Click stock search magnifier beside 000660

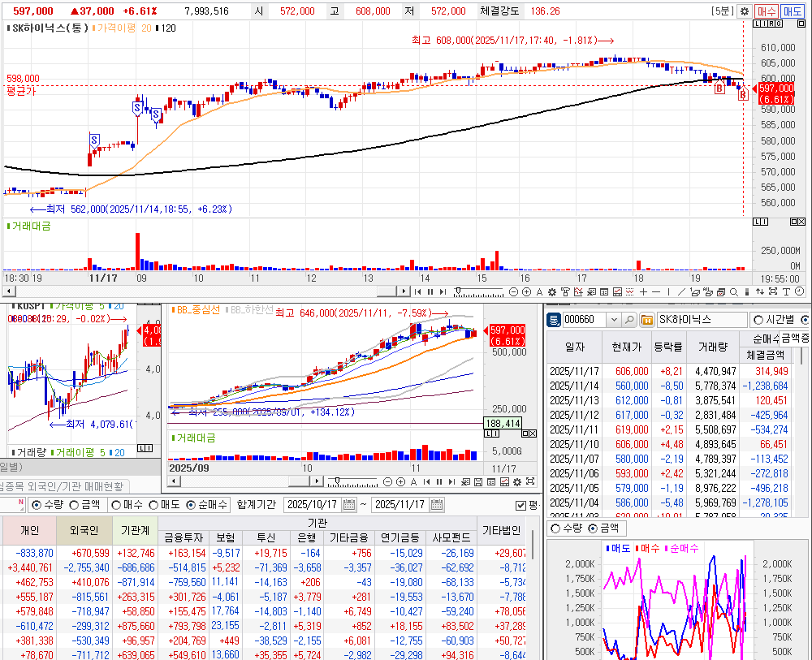click(x=629, y=320)
